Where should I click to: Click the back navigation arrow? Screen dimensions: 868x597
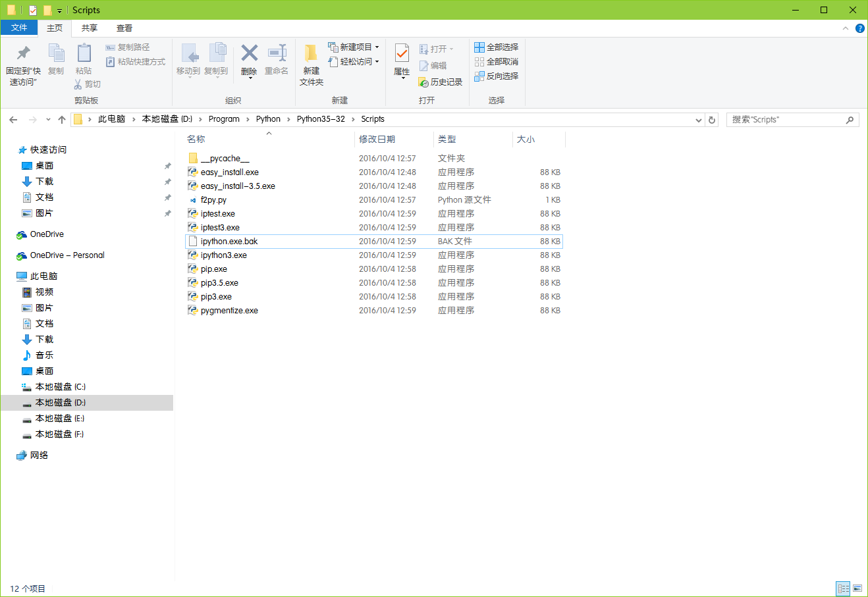point(13,120)
